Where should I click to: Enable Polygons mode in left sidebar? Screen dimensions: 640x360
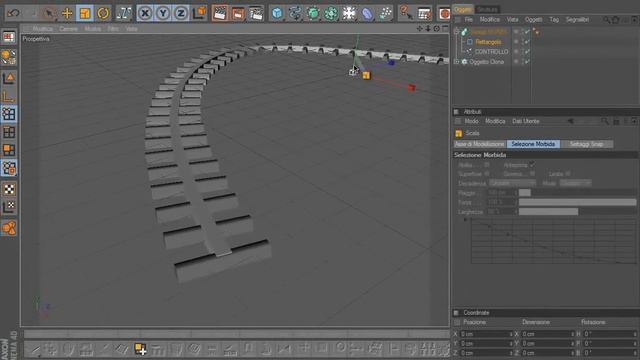pos(9,150)
